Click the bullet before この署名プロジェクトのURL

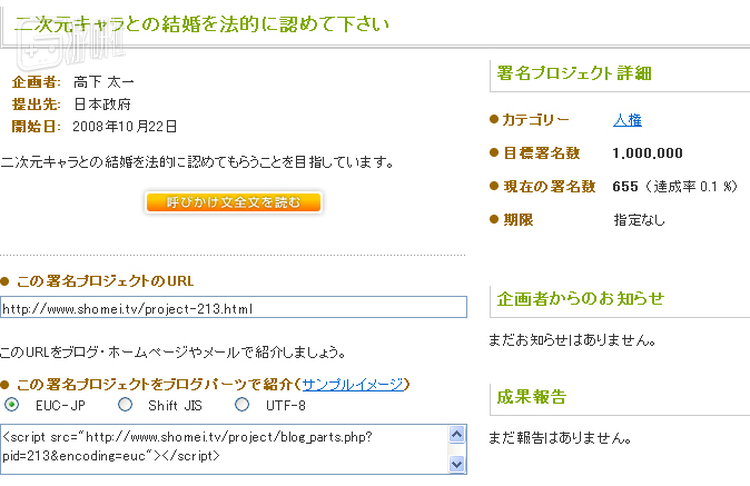pos(5,282)
